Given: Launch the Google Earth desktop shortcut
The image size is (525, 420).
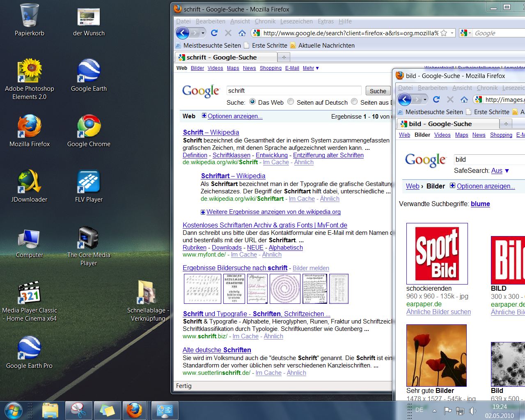Looking at the screenshot, I should (89, 75).
